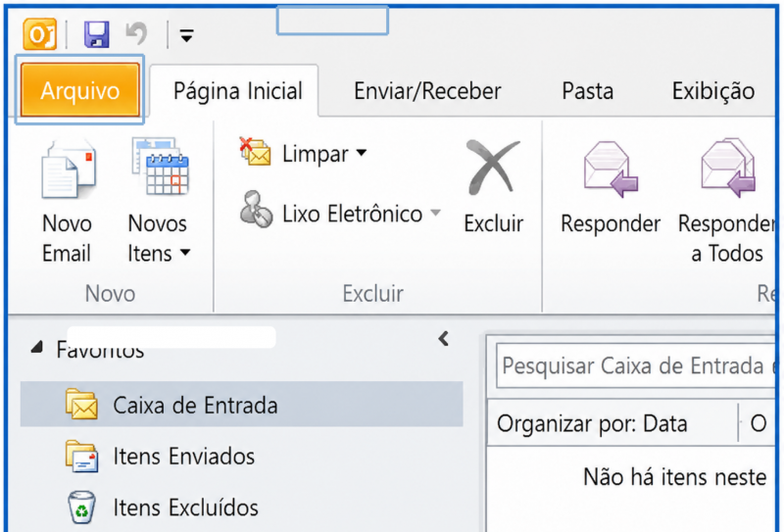The height and width of the screenshot is (532, 784).
Task: Click the Pesquisar Caixa de Entrada search field
Action: point(636,365)
